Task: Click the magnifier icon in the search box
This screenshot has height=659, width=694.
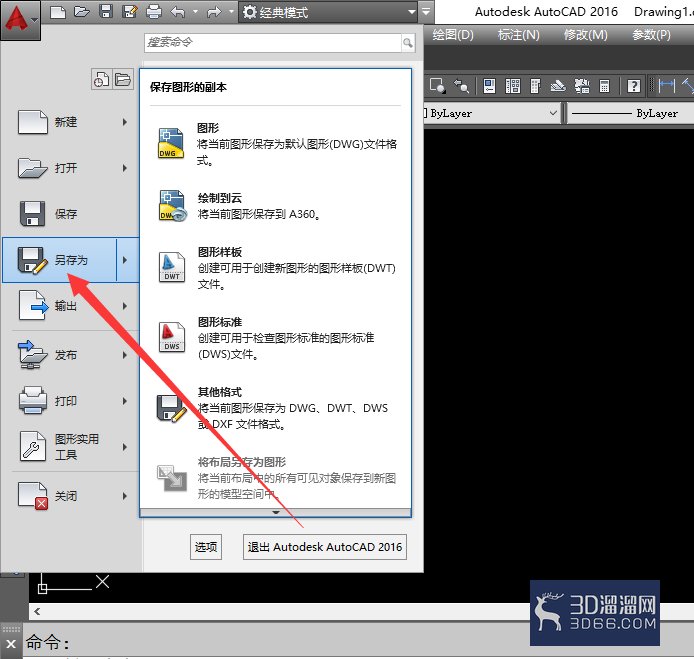Action: point(408,43)
